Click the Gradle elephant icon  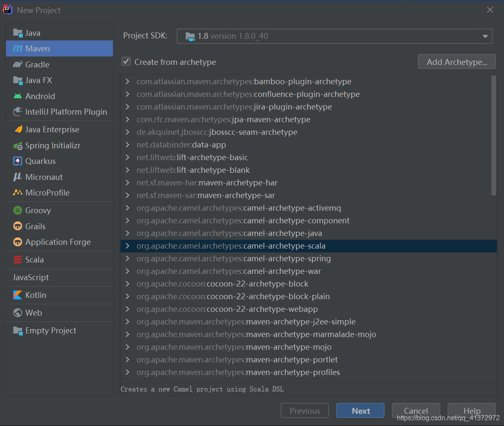coord(18,64)
